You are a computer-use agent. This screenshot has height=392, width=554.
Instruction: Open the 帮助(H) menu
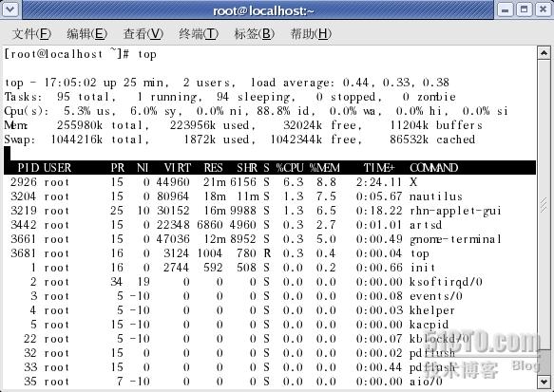311,34
